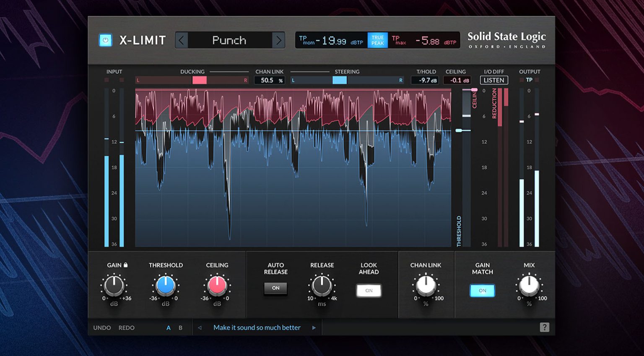Image resolution: width=644 pixels, height=356 pixels.
Task: Toggle the plugin power button
Action: tap(106, 40)
